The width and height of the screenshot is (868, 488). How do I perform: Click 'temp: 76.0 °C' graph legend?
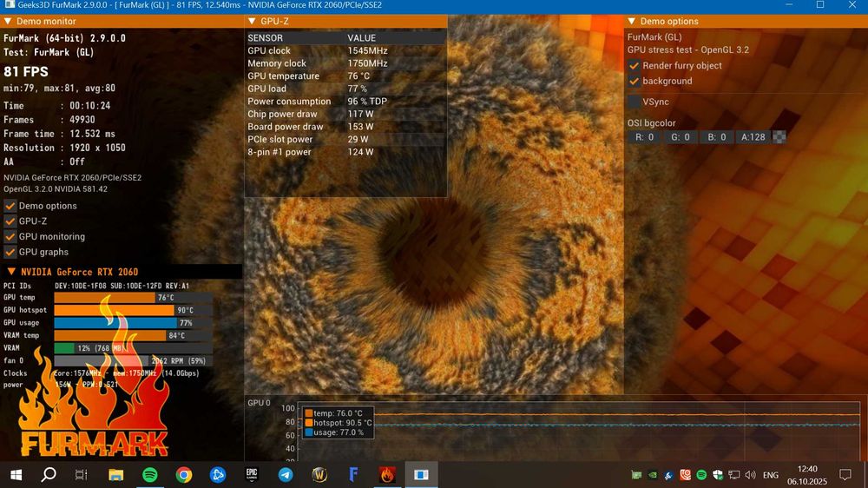[334, 413]
